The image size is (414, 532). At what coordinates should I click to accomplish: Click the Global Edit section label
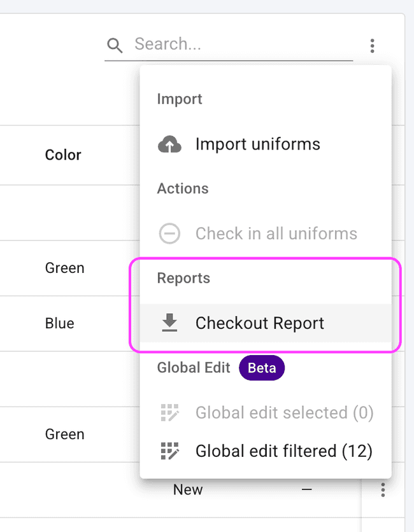194,368
